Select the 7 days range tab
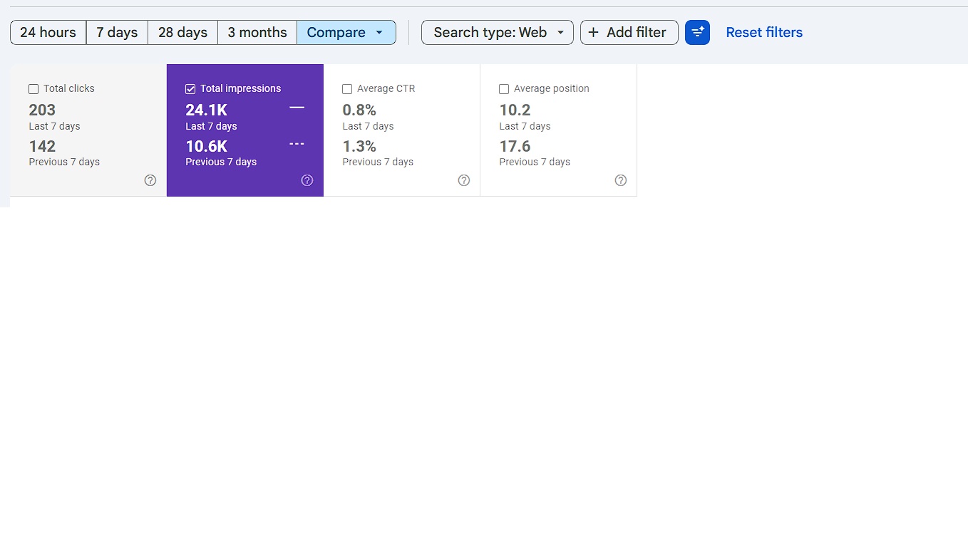The image size is (968, 560). tap(117, 32)
